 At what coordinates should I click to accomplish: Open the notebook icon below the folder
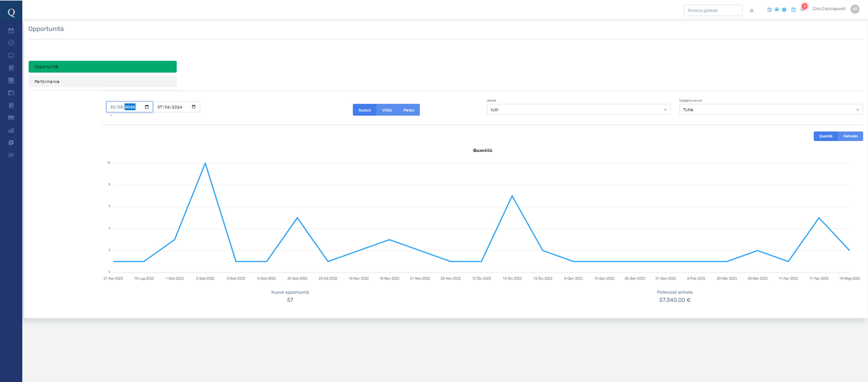point(11,105)
